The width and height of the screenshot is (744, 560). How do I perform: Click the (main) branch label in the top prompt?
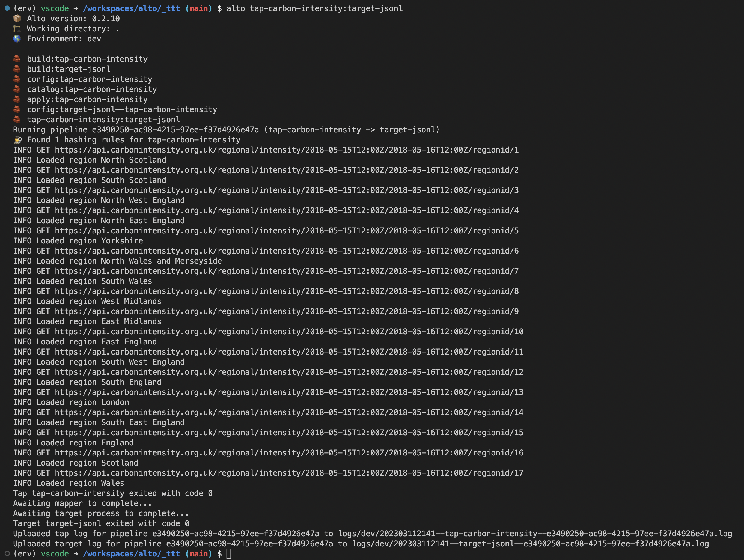click(x=198, y=8)
